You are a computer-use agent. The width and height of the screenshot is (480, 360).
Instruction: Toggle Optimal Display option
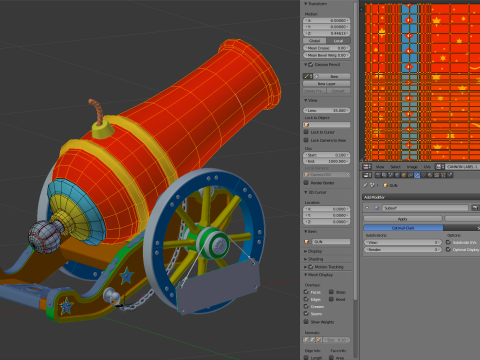448,249
